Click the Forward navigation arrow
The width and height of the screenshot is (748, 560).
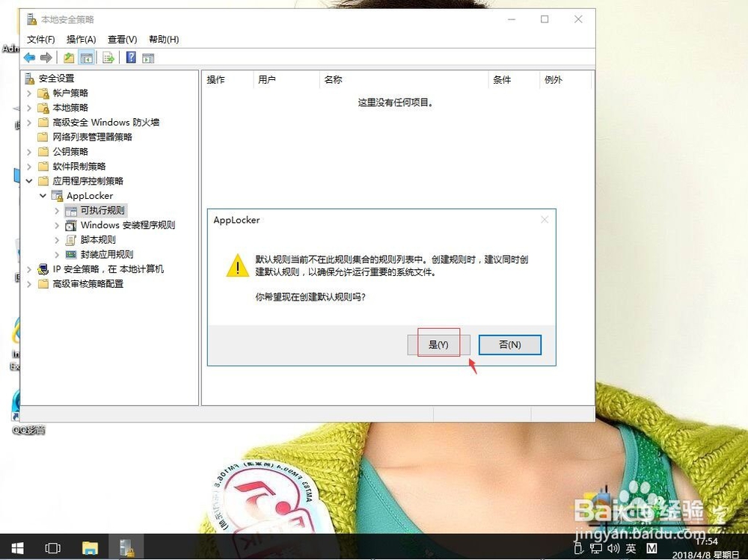pyautogui.click(x=46, y=58)
